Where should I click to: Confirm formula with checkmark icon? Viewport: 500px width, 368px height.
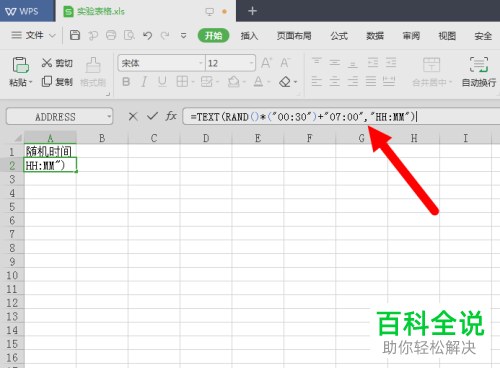point(152,116)
